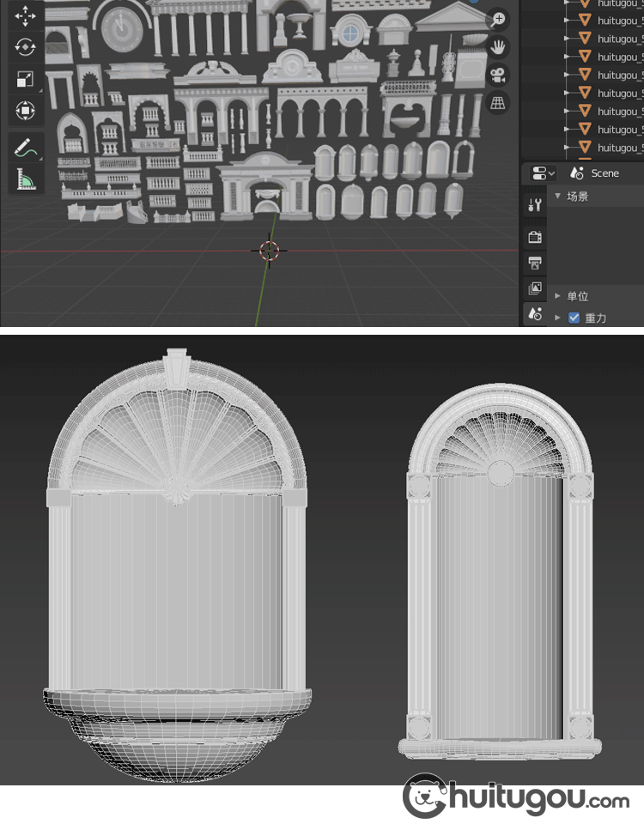Open the View Layer properties tab

tap(536, 288)
